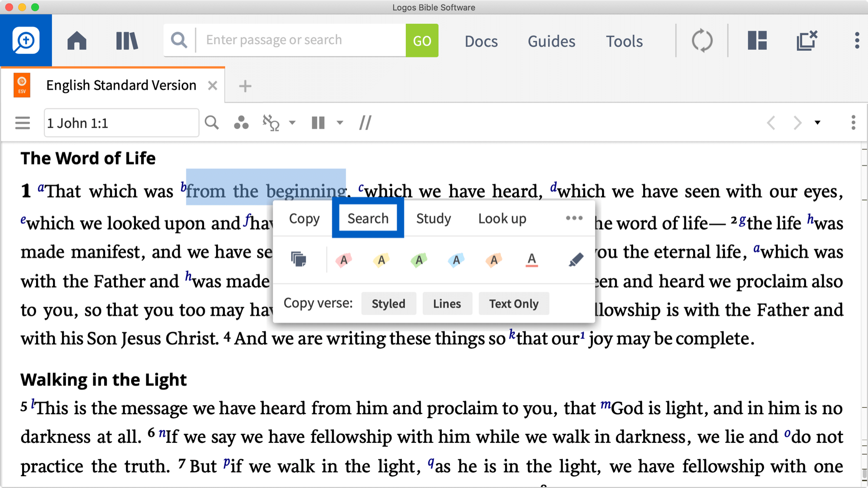The height and width of the screenshot is (488, 868).
Task: Open the application kebab menu at top right
Action: pos(857,41)
